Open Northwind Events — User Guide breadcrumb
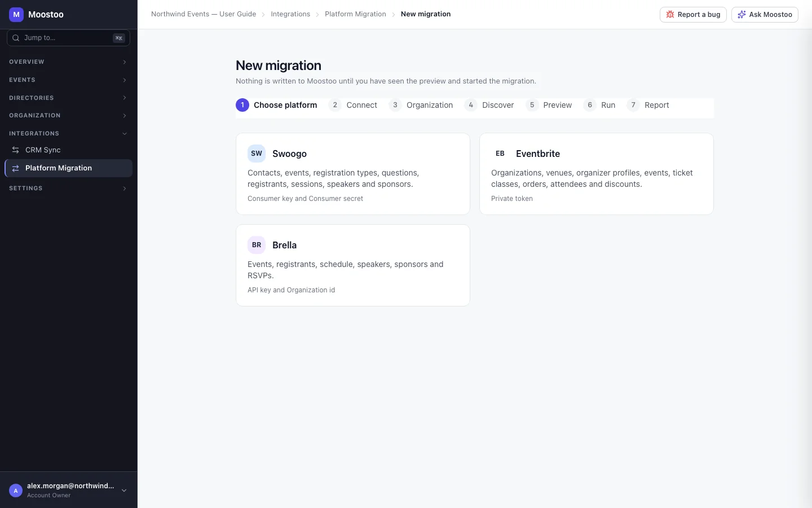 click(x=204, y=14)
